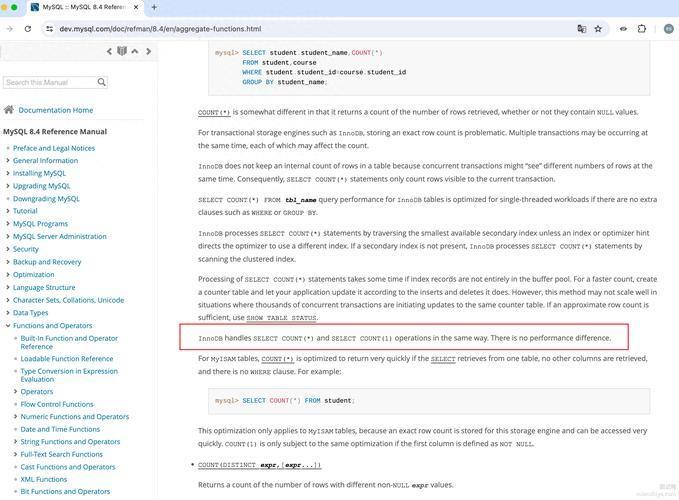The width and height of the screenshot is (679, 500).
Task: Expand MySQL Programs section
Action: [7, 224]
